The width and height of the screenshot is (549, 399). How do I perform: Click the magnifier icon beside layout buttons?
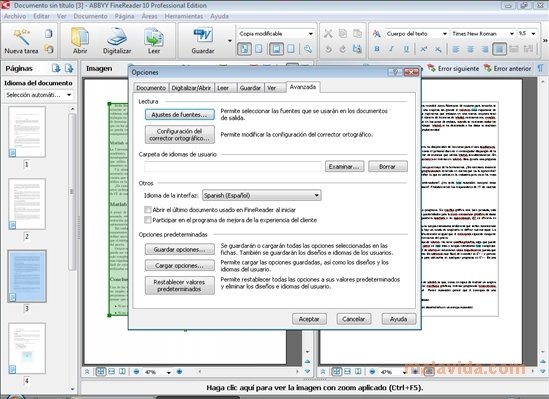click(308, 49)
